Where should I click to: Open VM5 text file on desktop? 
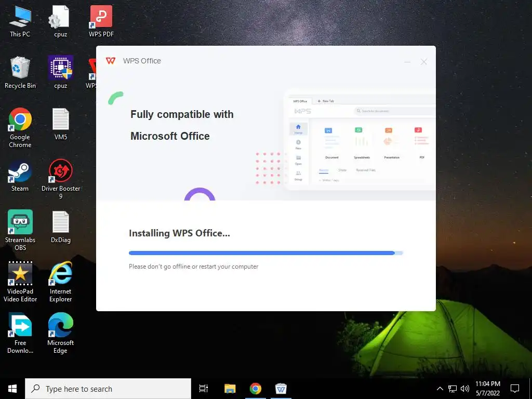pyautogui.click(x=60, y=124)
